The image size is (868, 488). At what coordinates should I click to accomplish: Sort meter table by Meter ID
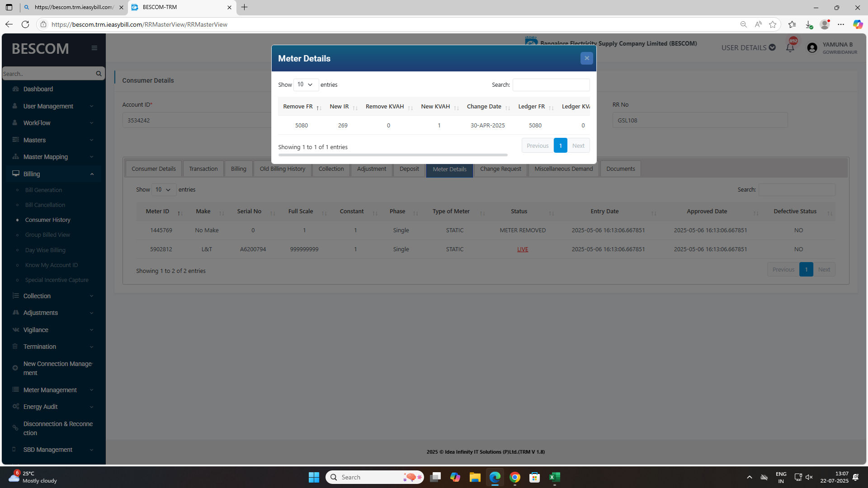coord(161,211)
